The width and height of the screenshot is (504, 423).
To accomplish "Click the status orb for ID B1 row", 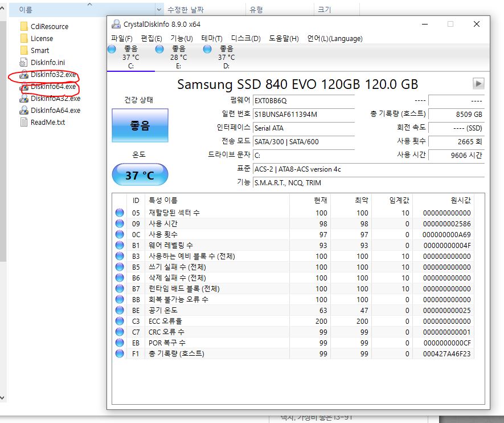I will point(120,245).
